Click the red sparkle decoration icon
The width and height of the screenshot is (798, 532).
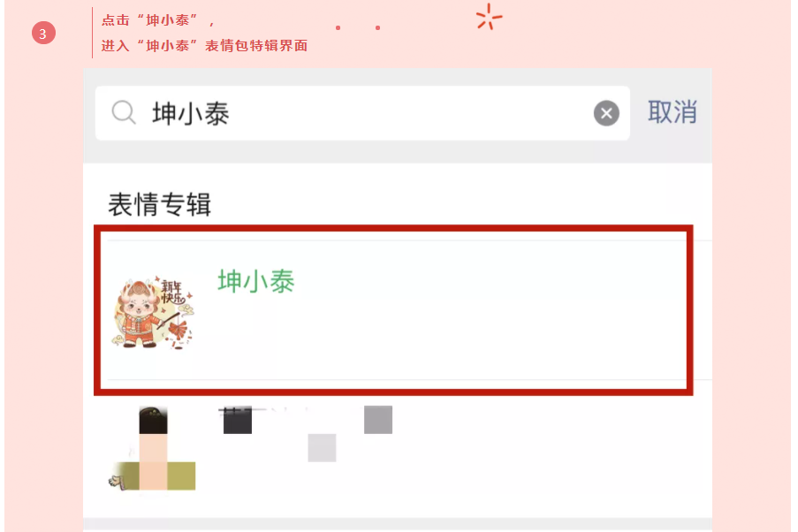pyautogui.click(x=489, y=17)
